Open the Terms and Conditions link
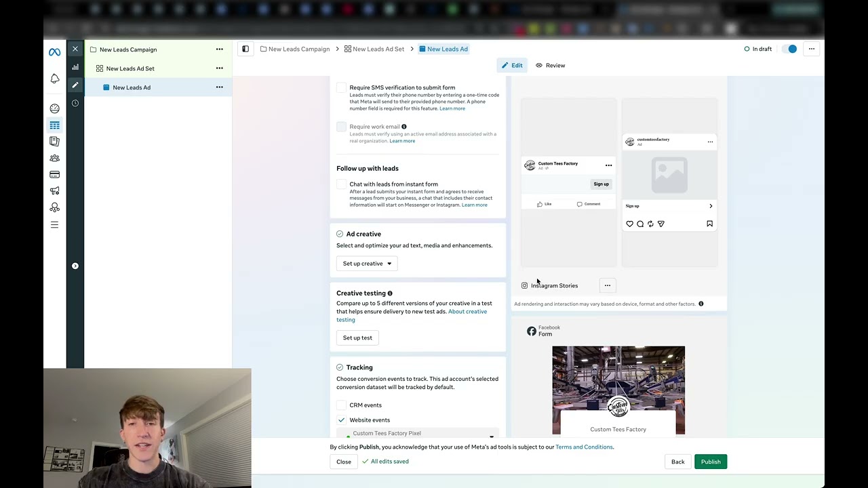This screenshot has height=488, width=868. point(584,447)
